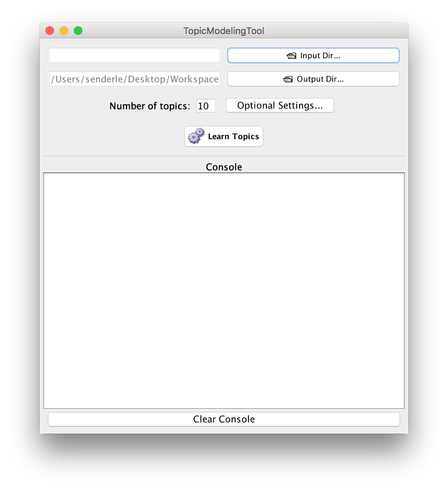
Task: Click the Clear Console bar
Action: coord(224,419)
